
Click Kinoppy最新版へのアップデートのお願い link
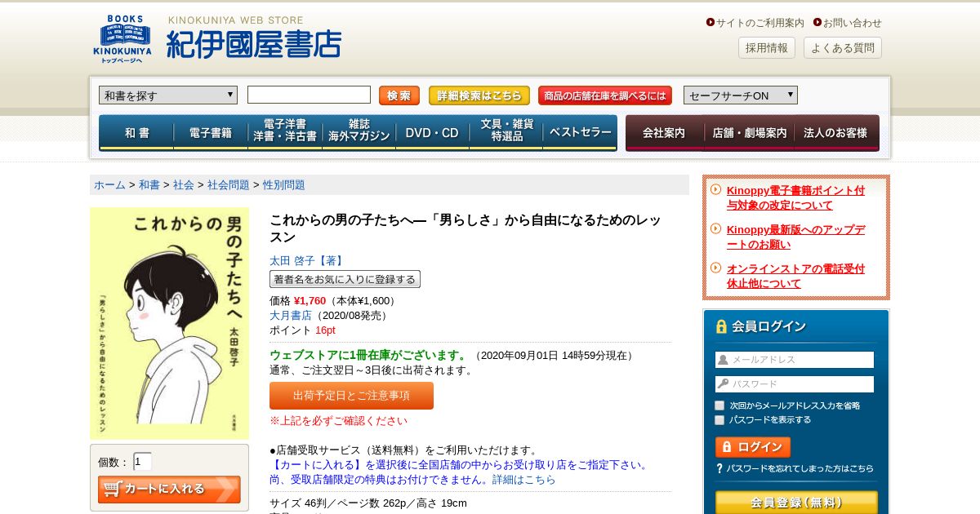pos(795,237)
